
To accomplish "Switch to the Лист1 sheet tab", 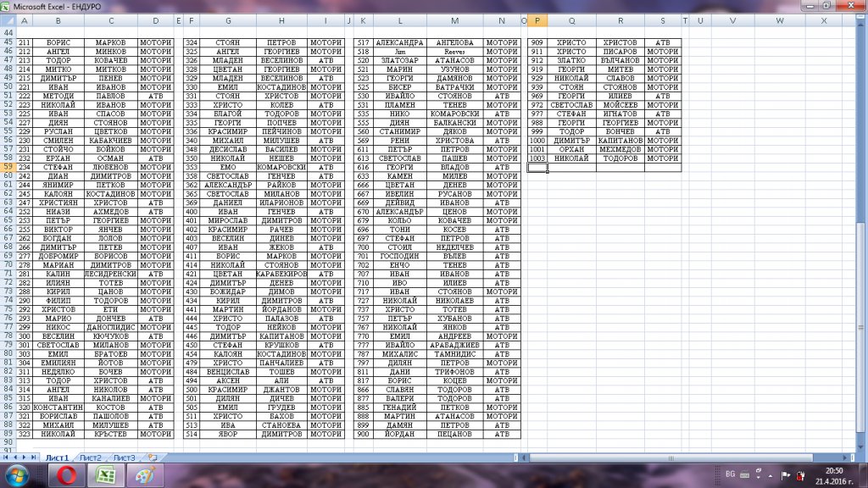I will 57,457.
